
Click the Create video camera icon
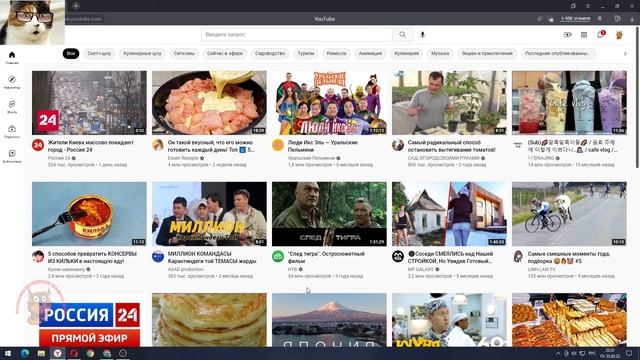(x=568, y=35)
